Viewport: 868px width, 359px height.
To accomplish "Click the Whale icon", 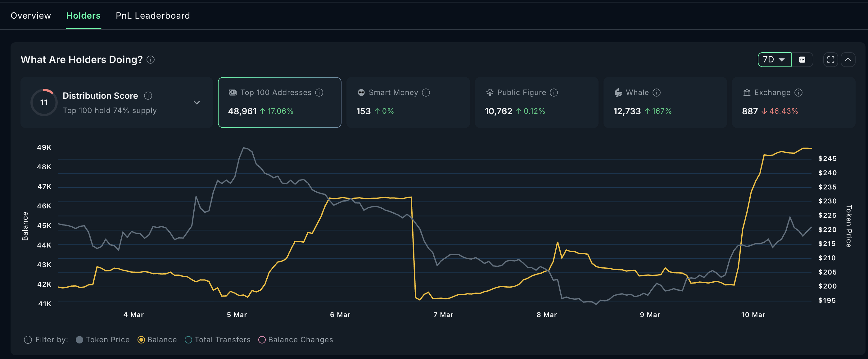I will 618,92.
